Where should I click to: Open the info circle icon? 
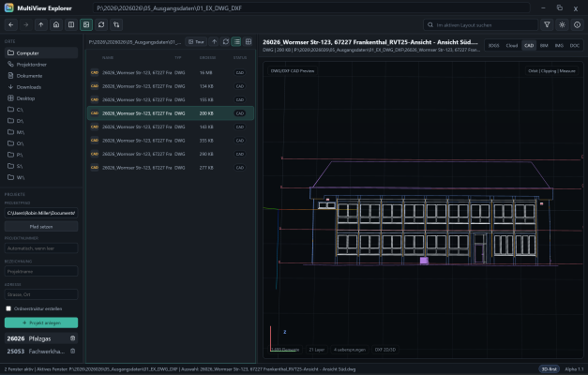tap(577, 24)
